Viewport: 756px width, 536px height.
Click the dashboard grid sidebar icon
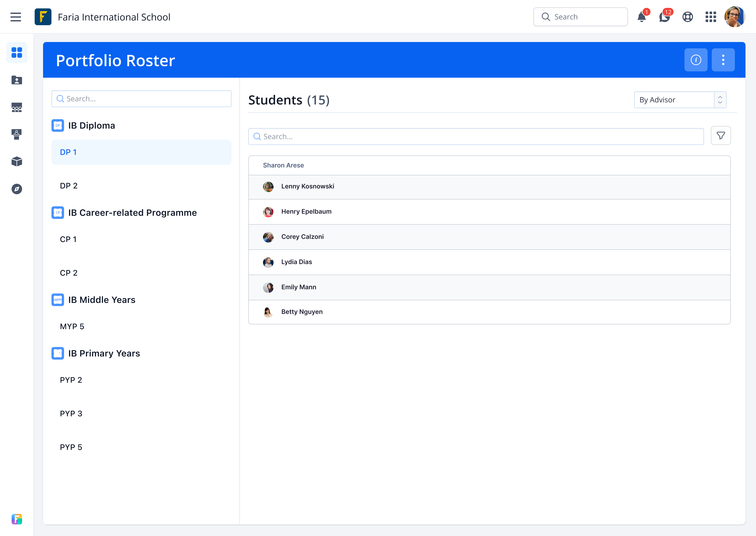point(17,52)
